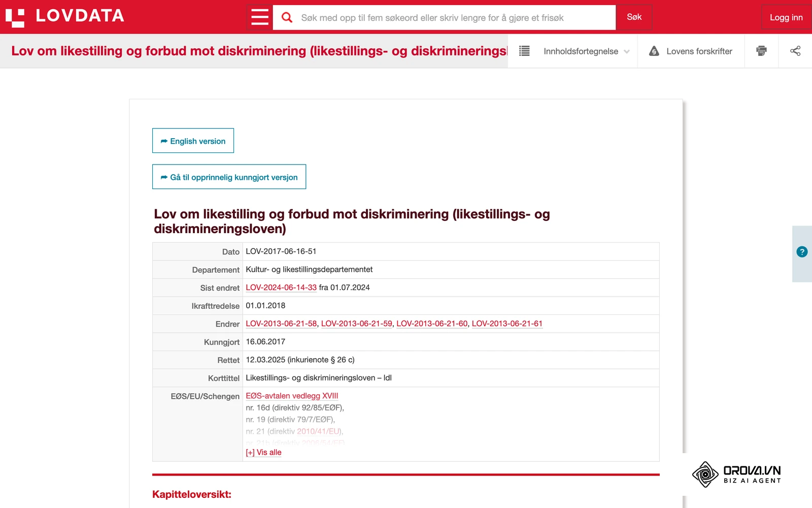Click the Søk button
Viewport: 812px width, 508px height.
[634, 17]
